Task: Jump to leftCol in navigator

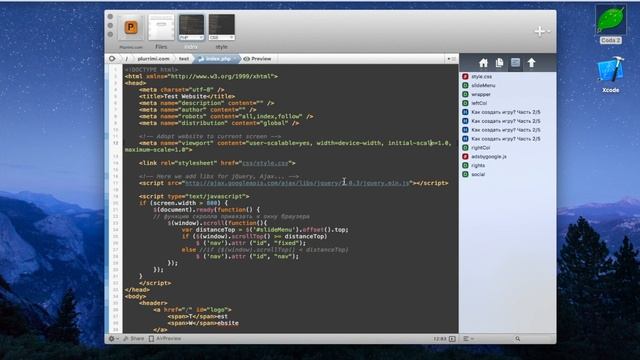Action: [x=479, y=103]
